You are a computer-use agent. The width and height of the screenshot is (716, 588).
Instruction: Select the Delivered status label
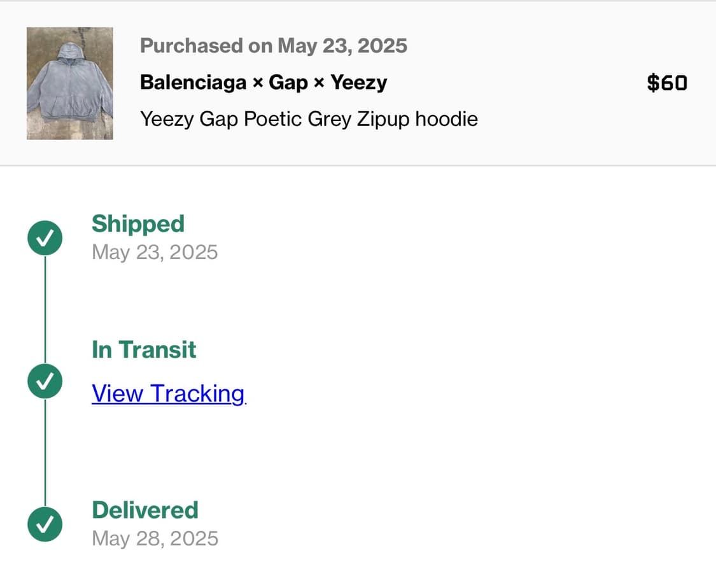[145, 510]
